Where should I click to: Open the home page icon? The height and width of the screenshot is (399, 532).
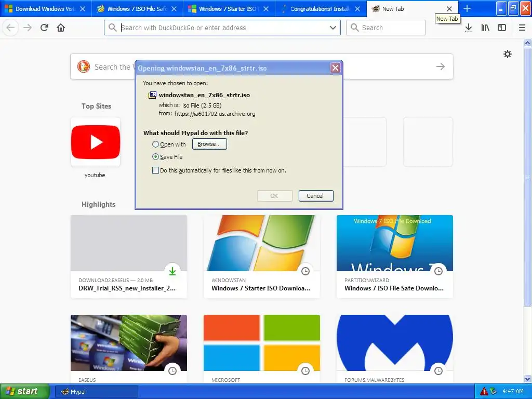point(61,28)
